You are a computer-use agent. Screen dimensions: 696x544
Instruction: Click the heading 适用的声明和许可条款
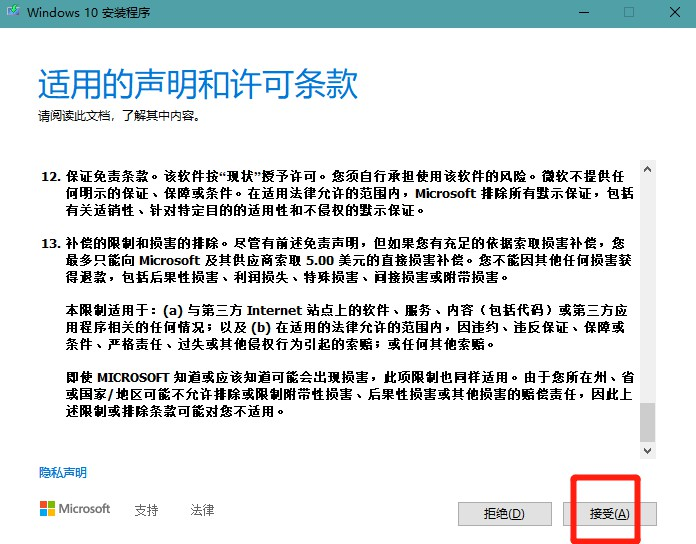(198, 84)
